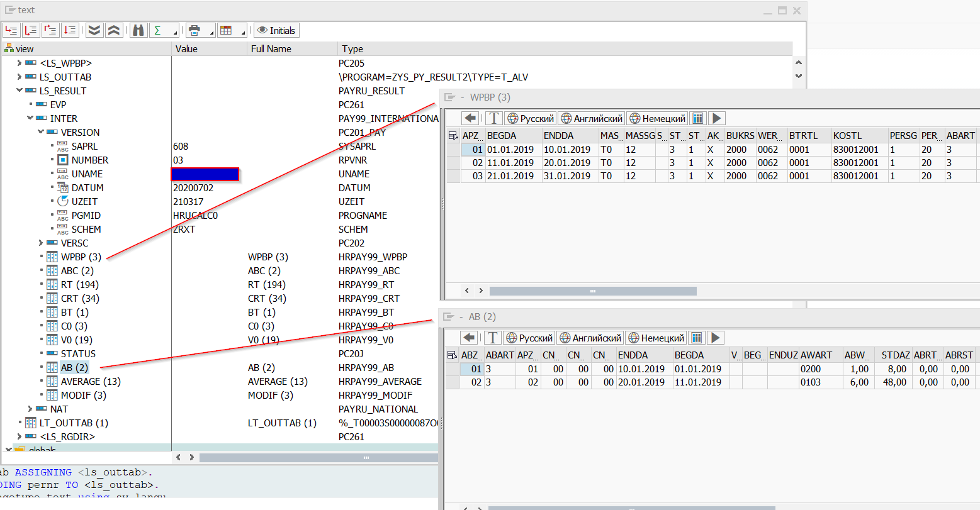Select the STATUS tree node
Image resolution: width=980 pixels, height=510 pixels.
[78, 353]
